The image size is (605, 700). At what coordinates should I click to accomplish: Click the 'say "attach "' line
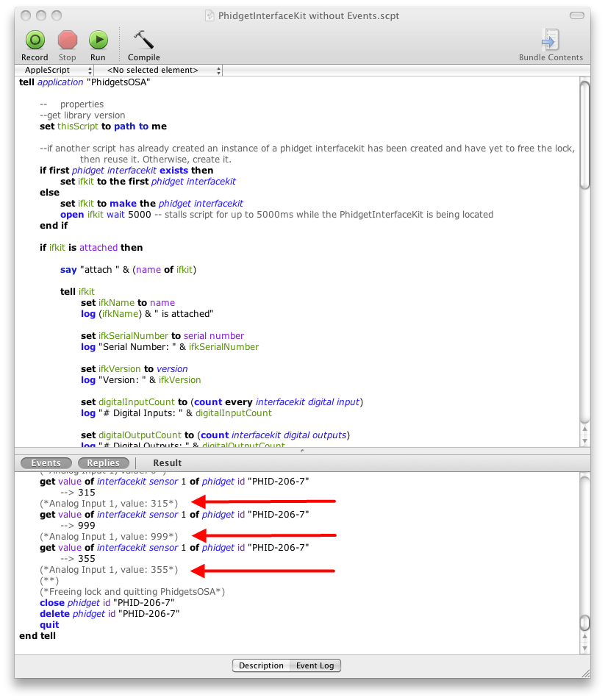click(128, 270)
